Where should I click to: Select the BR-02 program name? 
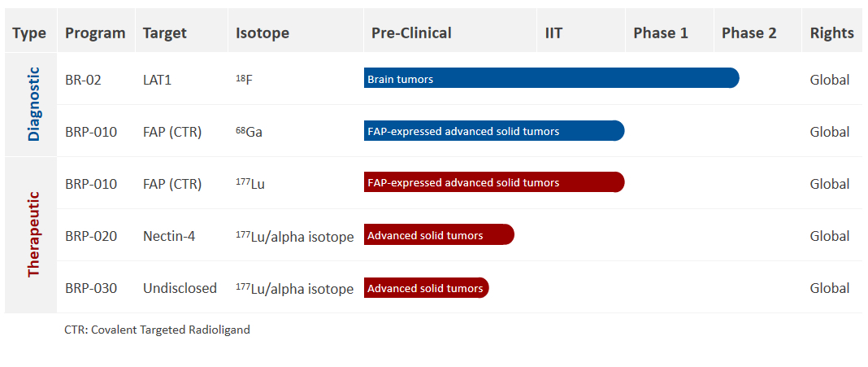coord(83,80)
